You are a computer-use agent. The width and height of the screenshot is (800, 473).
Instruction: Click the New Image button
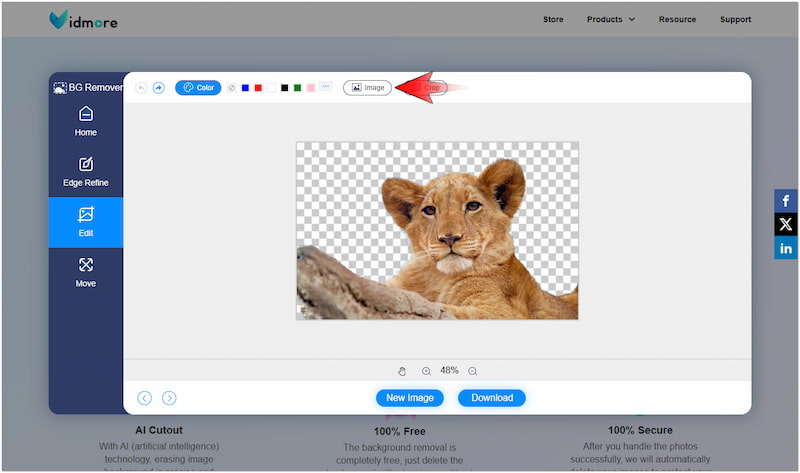410,398
